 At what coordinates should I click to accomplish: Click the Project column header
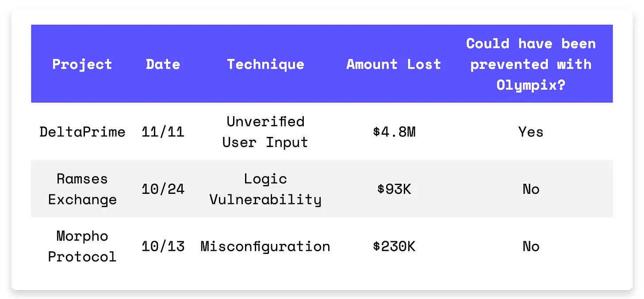(x=82, y=64)
